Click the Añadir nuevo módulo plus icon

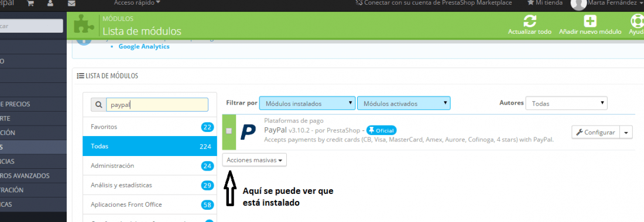point(590,21)
